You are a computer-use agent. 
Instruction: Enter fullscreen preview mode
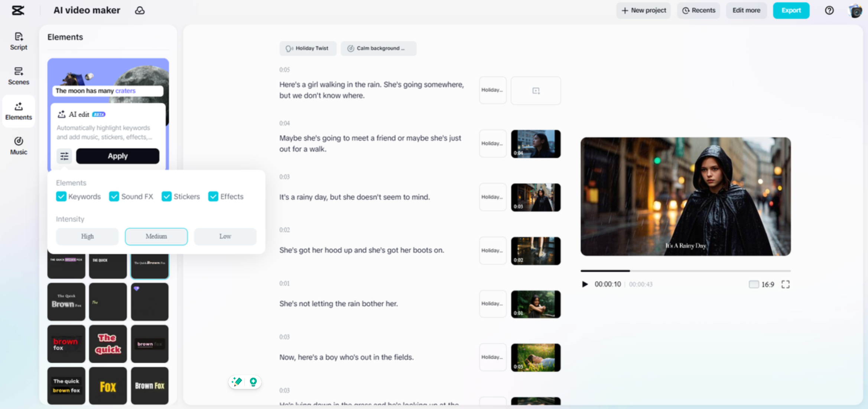pyautogui.click(x=785, y=284)
